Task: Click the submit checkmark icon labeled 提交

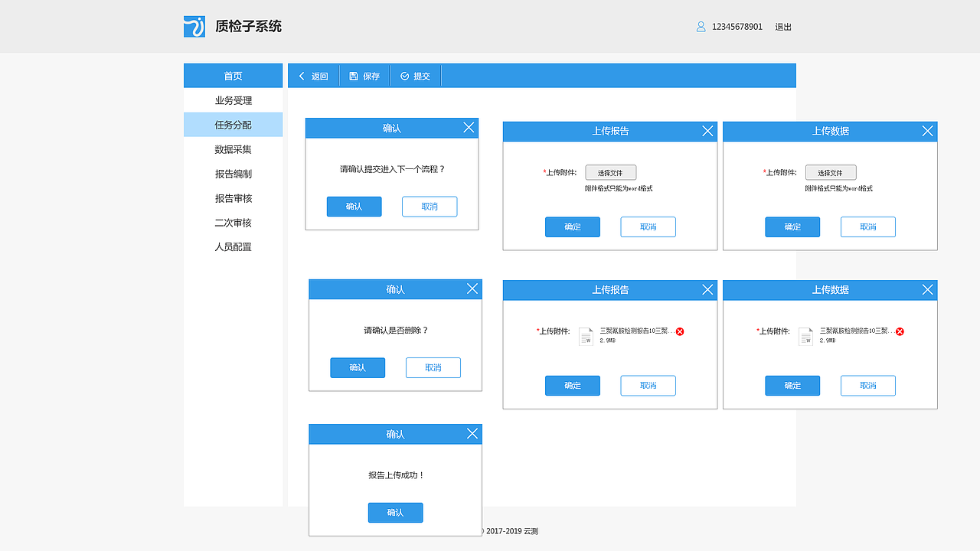Action: point(404,75)
